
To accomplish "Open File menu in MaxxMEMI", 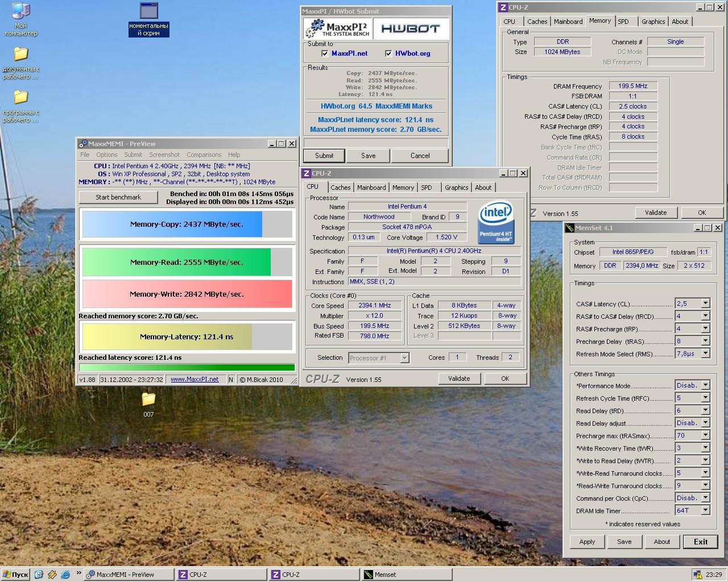I will [x=85, y=155].
